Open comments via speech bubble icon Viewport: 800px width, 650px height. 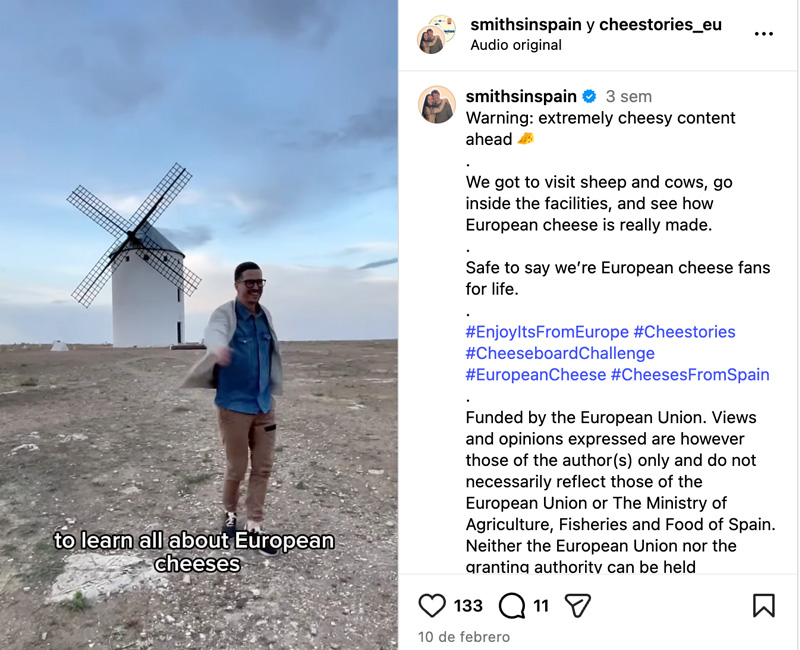pos(512,606)
